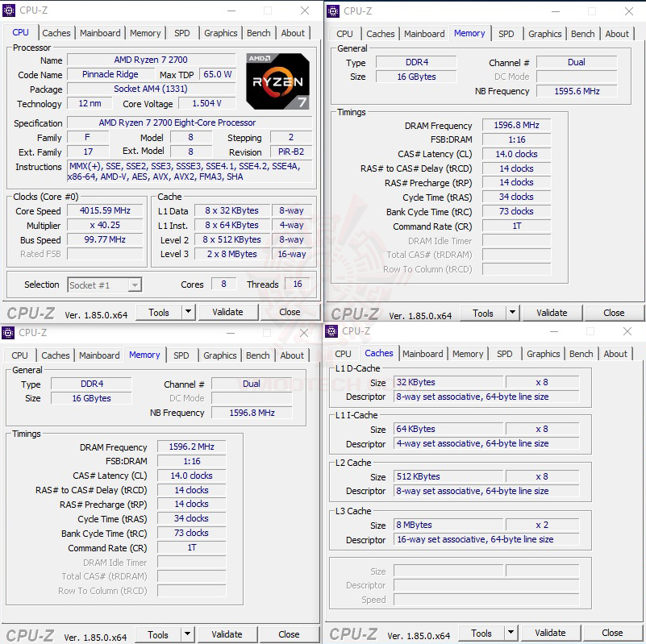Click CPU-Z app icon in top-right window title
Screen dimensions: 646x644
[x=333, y=11]
